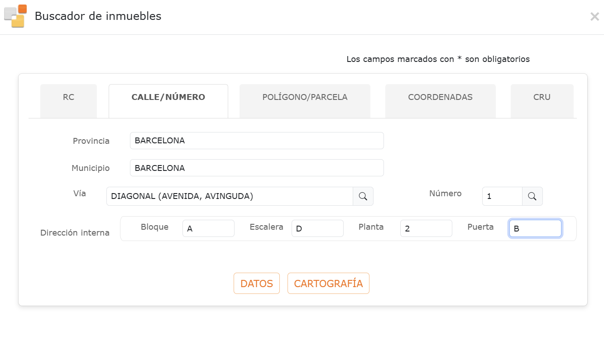
Task: Select the CALLE/NÚMERO tab
Action: pyautogui.click(x=168, y=97)
